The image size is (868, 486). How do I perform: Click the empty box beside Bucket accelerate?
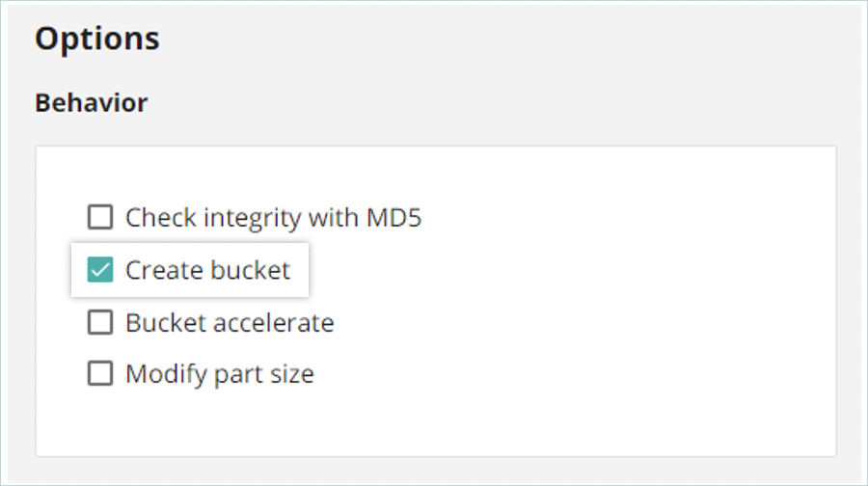click(x=100, y=322)
